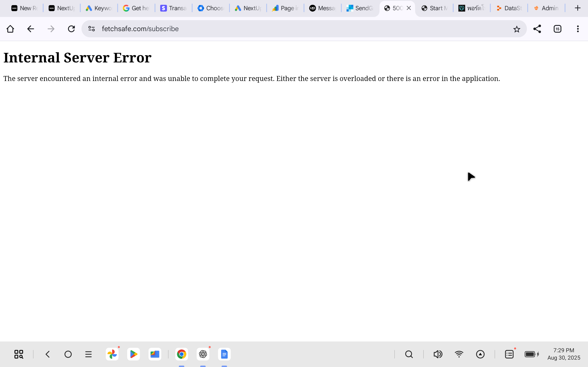Launch ChatGPT app from taskbar
Screen dimensions: 588x367
pyautogui.click(x=203, y=354)
